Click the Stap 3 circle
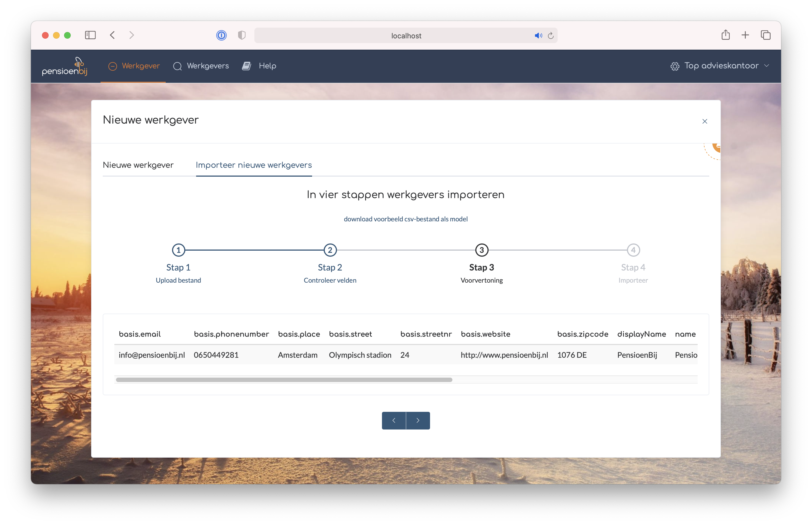This screenshot has width=812, height=525. coord(482,250)
